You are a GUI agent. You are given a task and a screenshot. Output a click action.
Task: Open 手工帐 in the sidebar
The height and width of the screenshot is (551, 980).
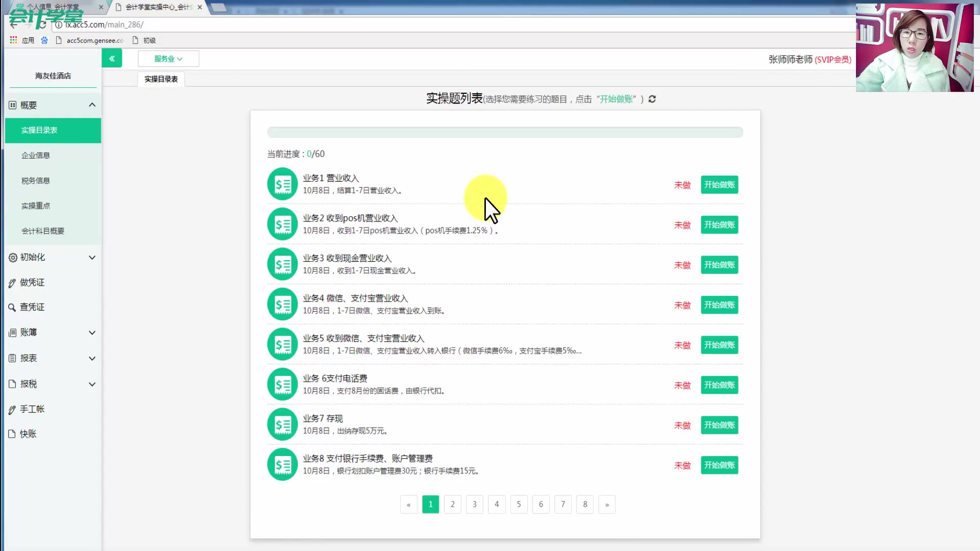click(32, 409)
